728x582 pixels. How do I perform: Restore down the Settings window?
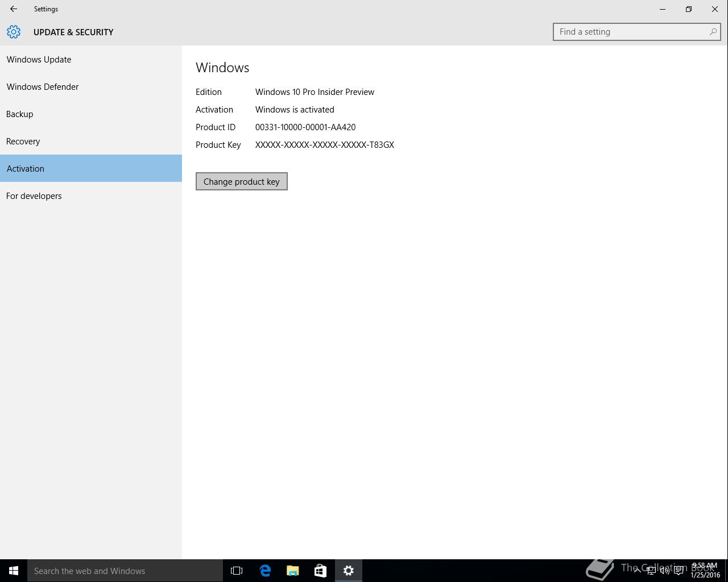pos(689,9)
